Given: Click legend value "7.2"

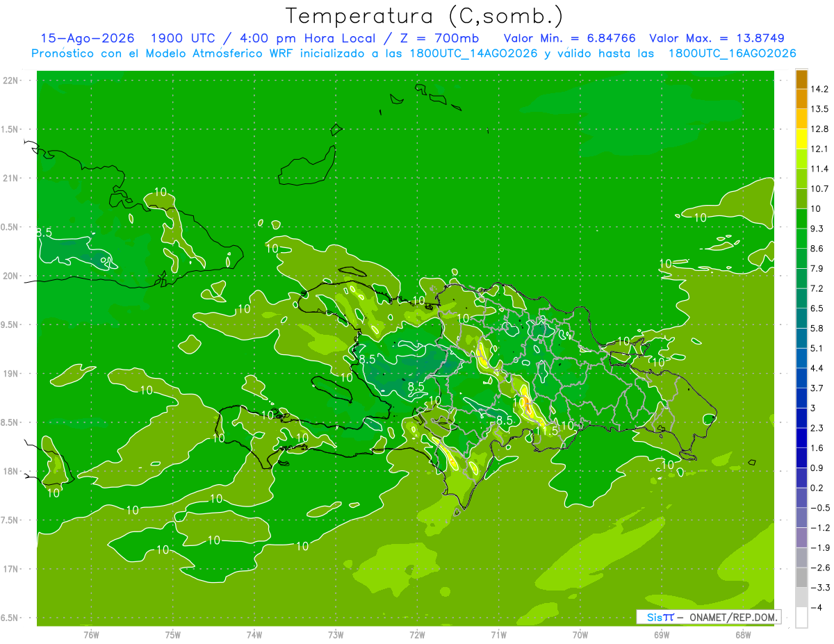Looking at the screenshot, I should pos(817,288).
